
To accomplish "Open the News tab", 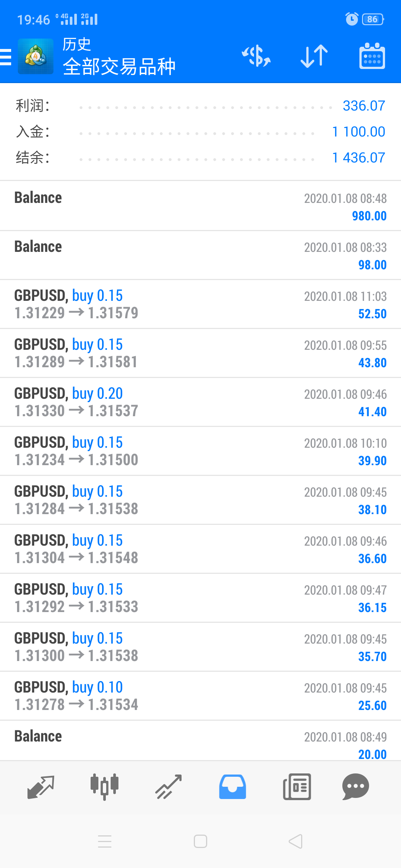I will point(297,786).
